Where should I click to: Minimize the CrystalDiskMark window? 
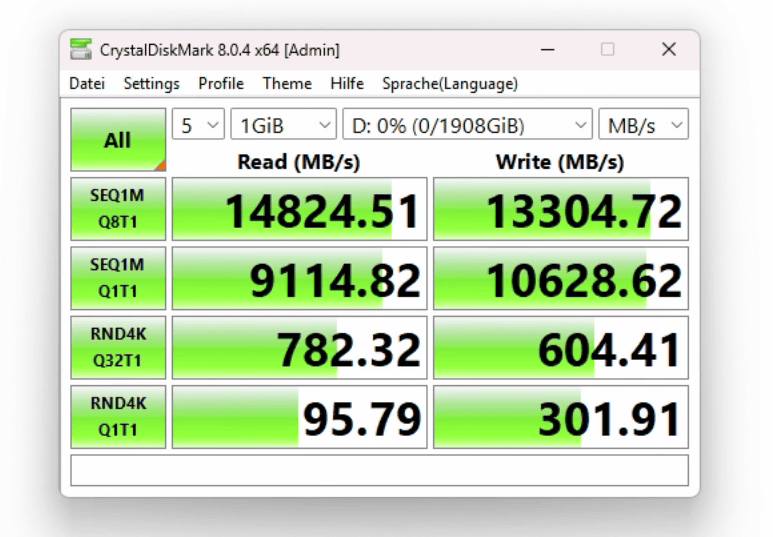pyautogui.click(x=548, y=49)
